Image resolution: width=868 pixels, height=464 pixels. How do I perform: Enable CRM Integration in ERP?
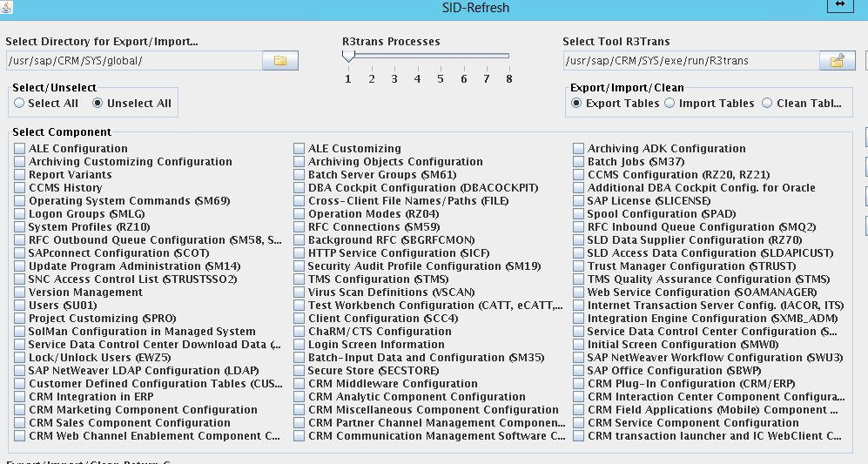(x=20, y=396)
